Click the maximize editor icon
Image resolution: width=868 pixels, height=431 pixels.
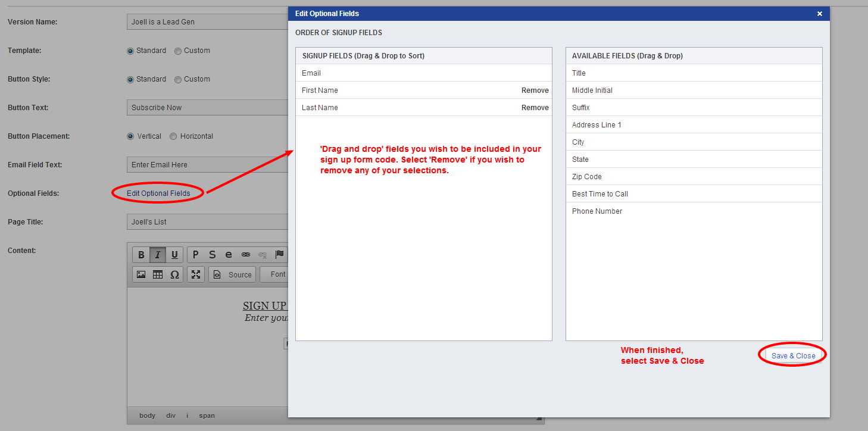(196, 274)
